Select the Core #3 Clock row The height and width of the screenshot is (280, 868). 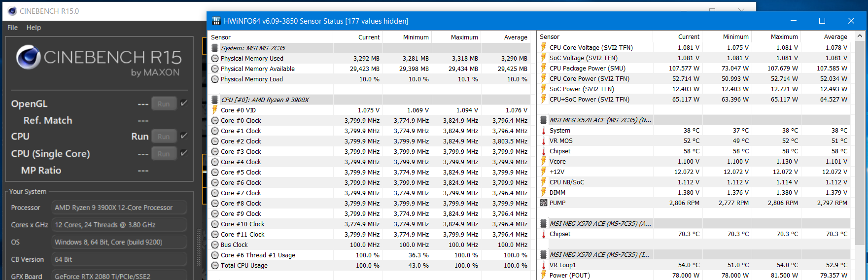[370, 151]
